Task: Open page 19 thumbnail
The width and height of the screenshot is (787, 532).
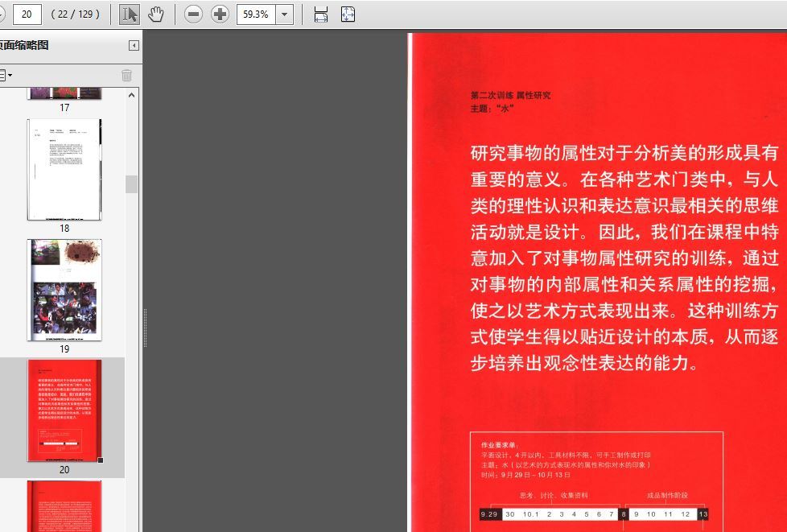Action: click(64, 290)
